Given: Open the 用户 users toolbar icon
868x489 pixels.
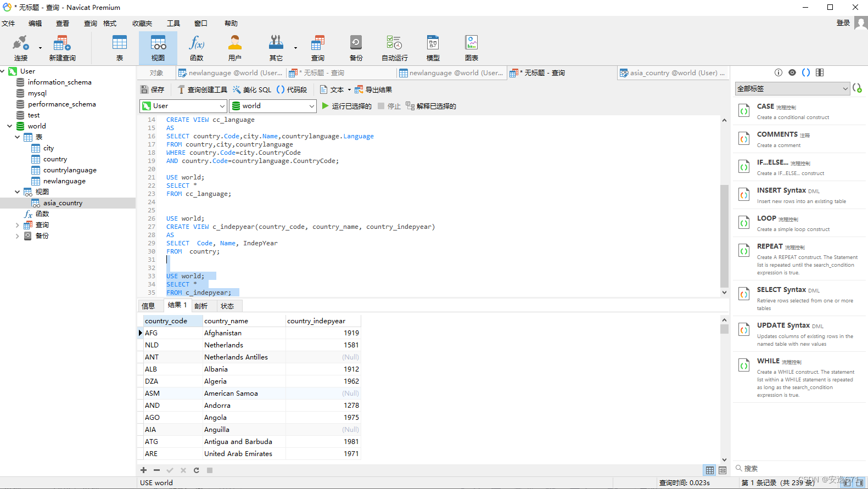Looking at the screenshot, I should coord(235,48).
